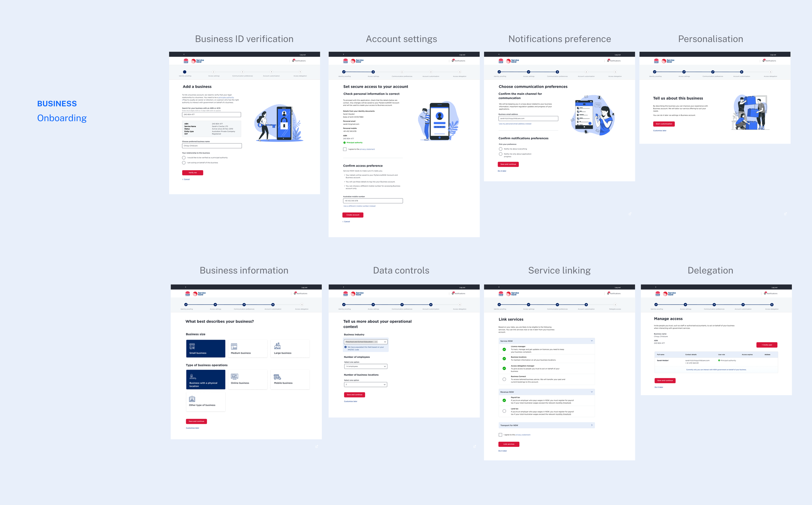Remove the Preschool and School Education tag
812x505 pixels.
(x=376, y=342)
